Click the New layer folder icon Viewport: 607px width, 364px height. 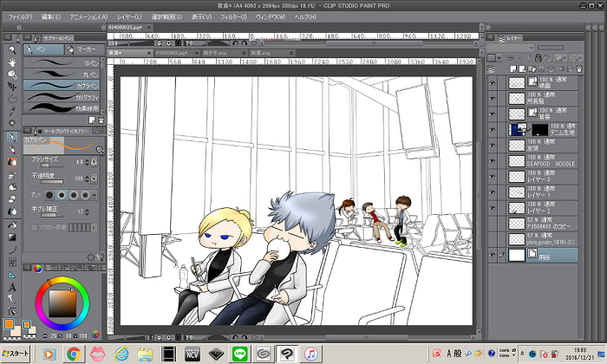(532, 68)
